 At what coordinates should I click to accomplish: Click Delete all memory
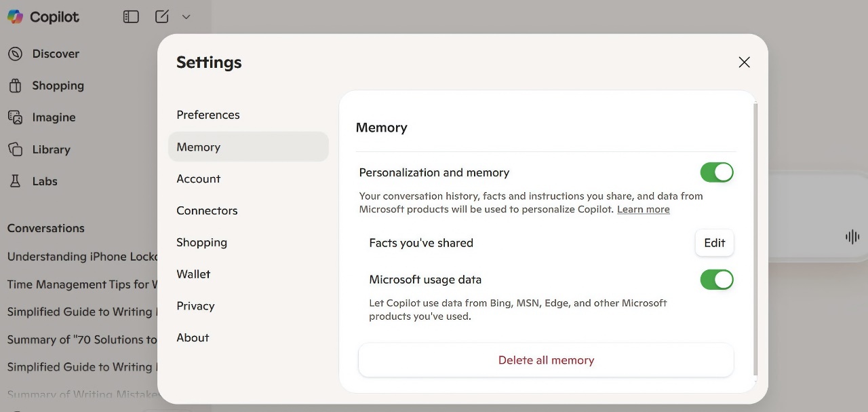coord(546,360)
